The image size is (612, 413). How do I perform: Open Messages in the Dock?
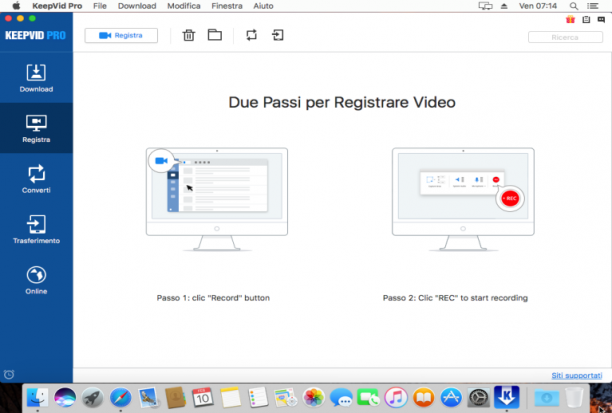pos(341,398)
